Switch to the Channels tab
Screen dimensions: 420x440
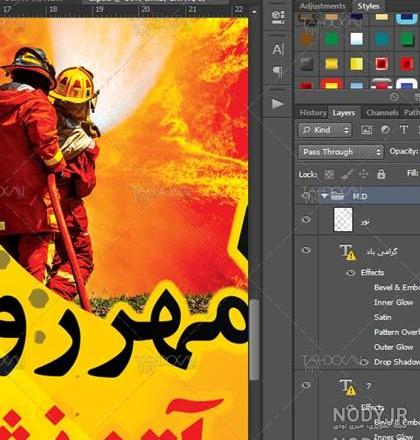coord(382,113)
